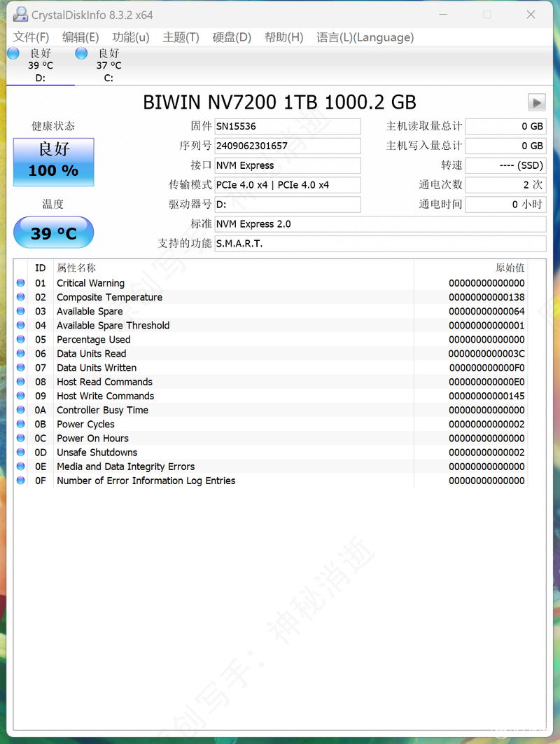This screenshot has height=744, width=560.
Task: Click status orb for Data Units Written row
Action: pyautogui.click(x=20, y=367)
